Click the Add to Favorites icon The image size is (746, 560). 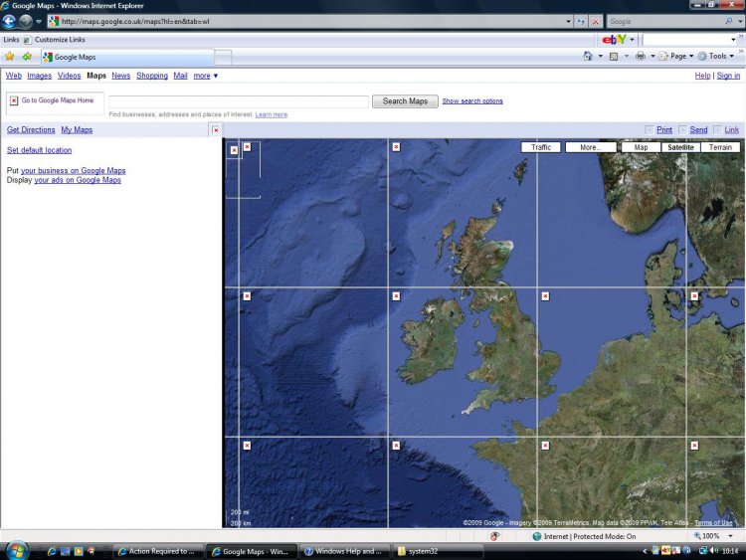27,57
